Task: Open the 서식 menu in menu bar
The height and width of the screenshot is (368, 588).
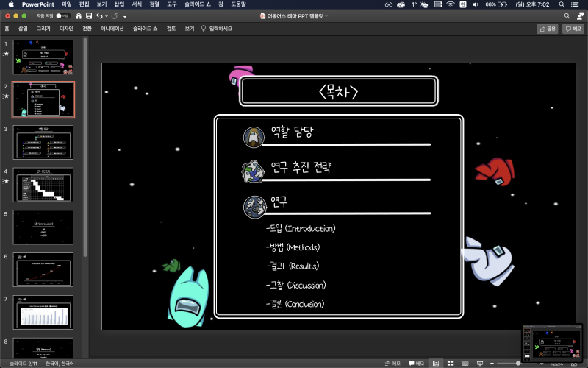Action: [x=137, y=4]
